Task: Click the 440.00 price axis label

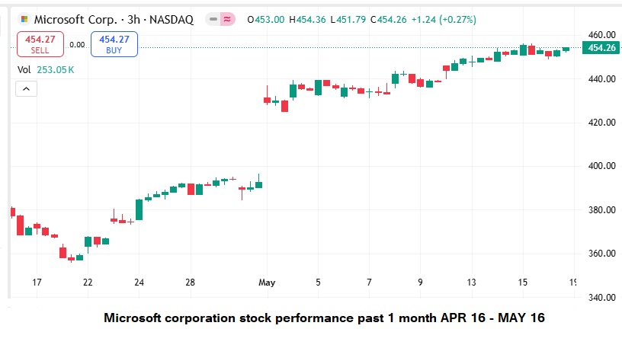Action: (601, 79)
